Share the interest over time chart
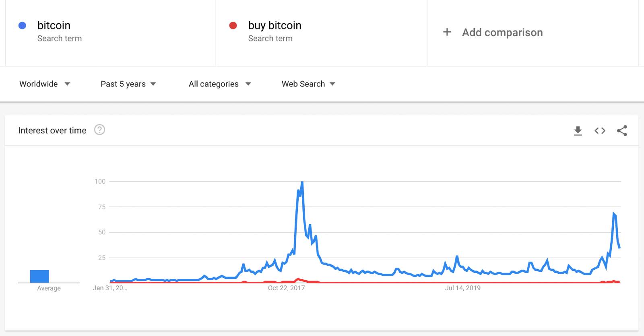This screenshot has width=644, height=336. [622, 131]
